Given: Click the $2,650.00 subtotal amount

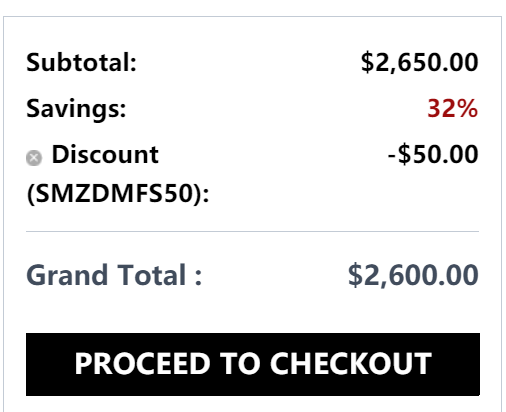Looking at the screenshot, I should [420, 62].
